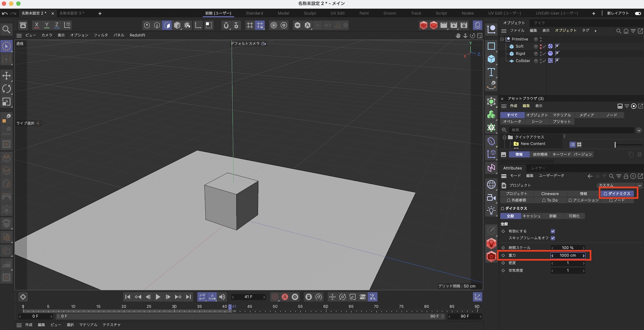Collapse the クイックアクセス folder
Screen dimensions: 644x330
(x=505, y=137)
